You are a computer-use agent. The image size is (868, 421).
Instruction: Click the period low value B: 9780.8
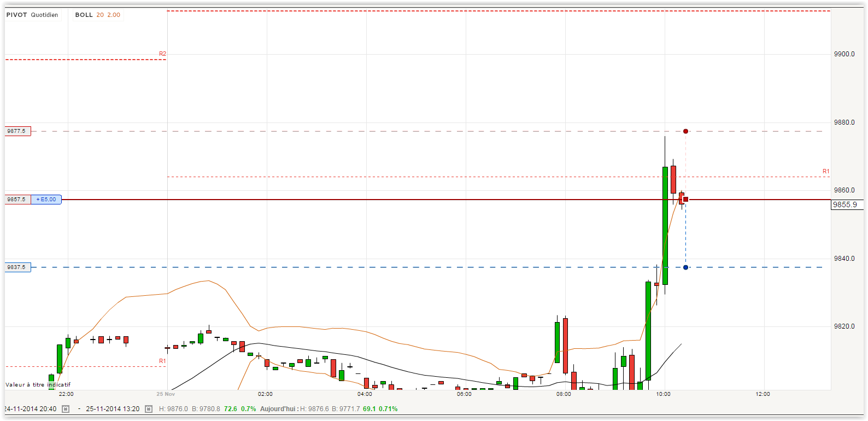pyautogui.click(x=206, y=409)
